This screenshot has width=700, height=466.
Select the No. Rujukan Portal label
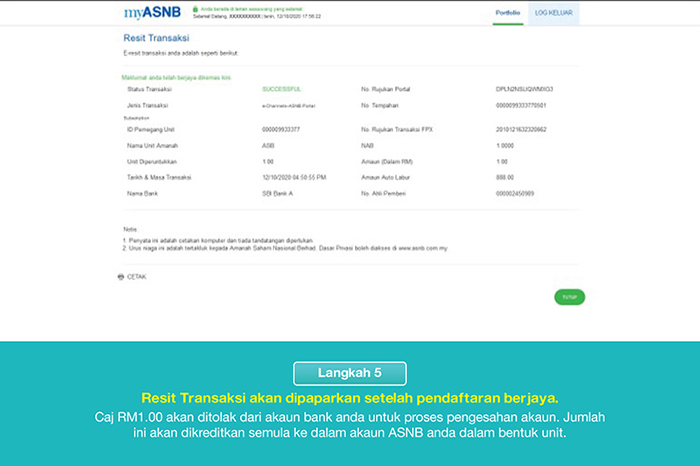click(385, 89)
